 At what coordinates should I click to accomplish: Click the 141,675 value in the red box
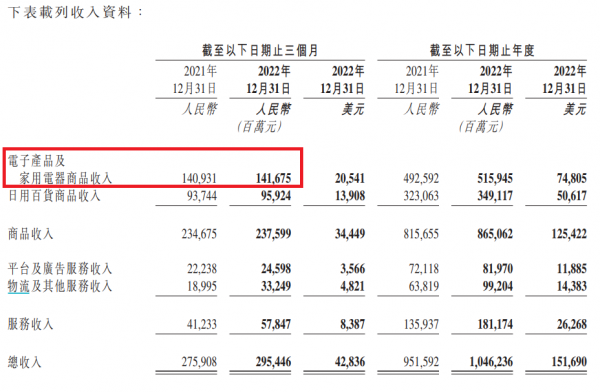[x=273, y=178]
